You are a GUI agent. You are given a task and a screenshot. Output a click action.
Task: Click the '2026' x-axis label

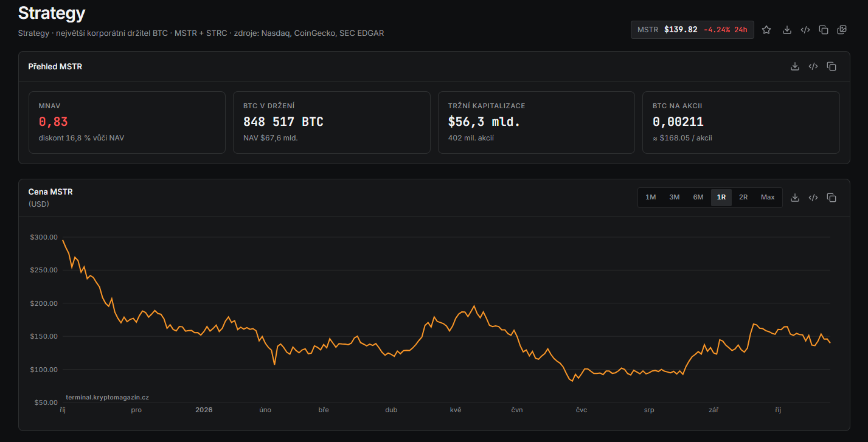tap(204, 410)
